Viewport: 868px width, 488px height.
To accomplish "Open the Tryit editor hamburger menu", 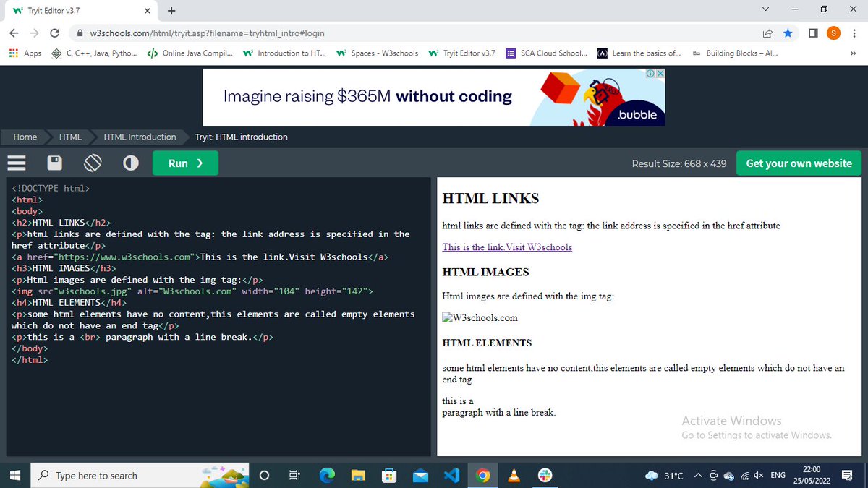I will coord(17,163).
